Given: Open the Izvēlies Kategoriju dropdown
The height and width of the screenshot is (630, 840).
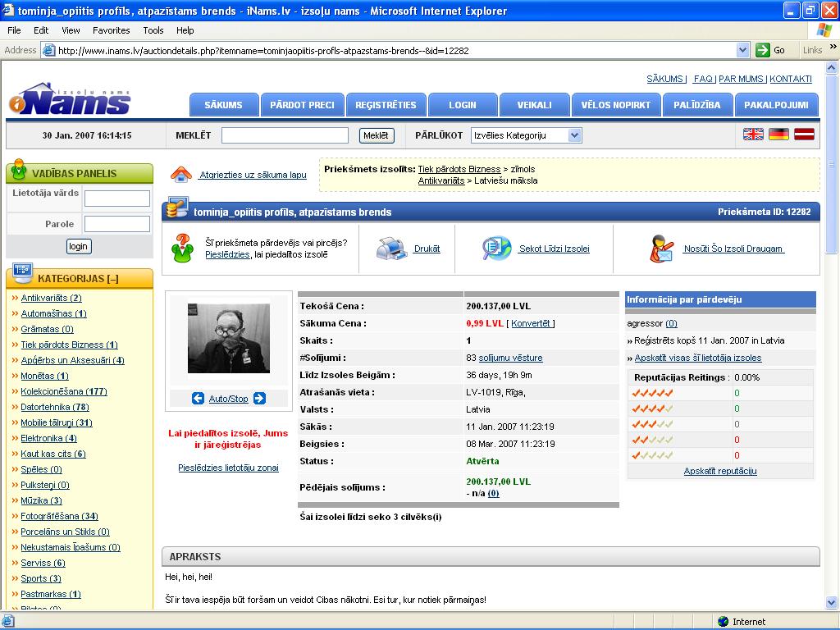Looking at the screenshot, I should pos(527,135).
